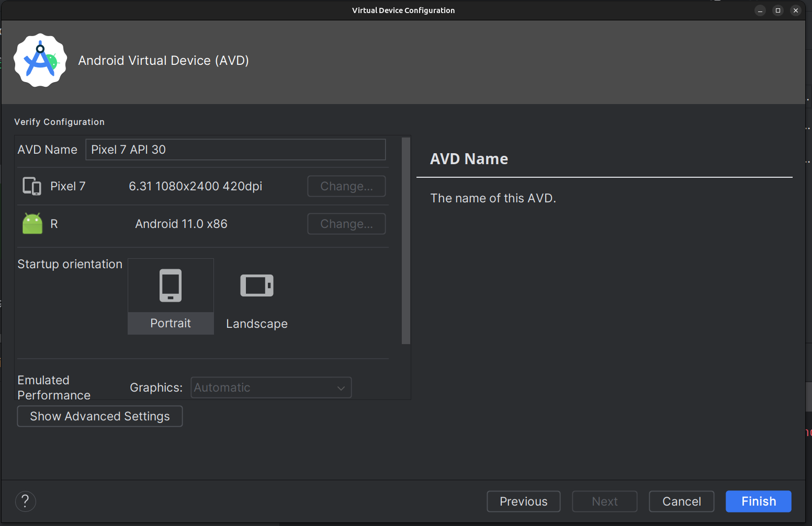Select the Portrait phone icon

[x=171, y=285]
